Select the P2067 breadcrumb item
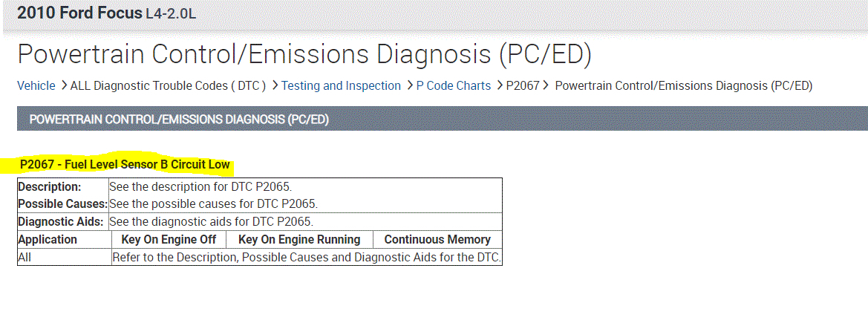Screen dimensions: 868x326 coord(523,85)
